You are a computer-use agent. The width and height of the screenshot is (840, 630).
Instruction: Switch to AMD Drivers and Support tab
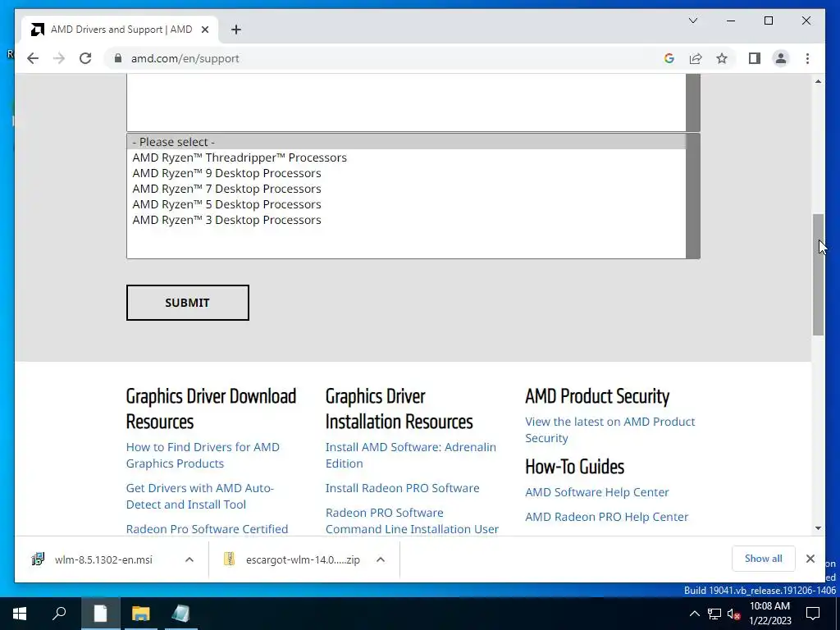(x=121, y=30)
